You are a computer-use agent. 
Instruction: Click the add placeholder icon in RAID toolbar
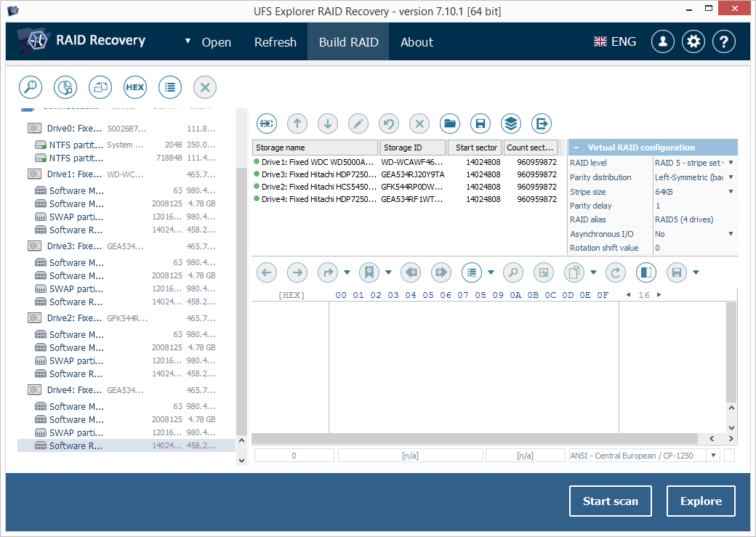coord(267,124)
